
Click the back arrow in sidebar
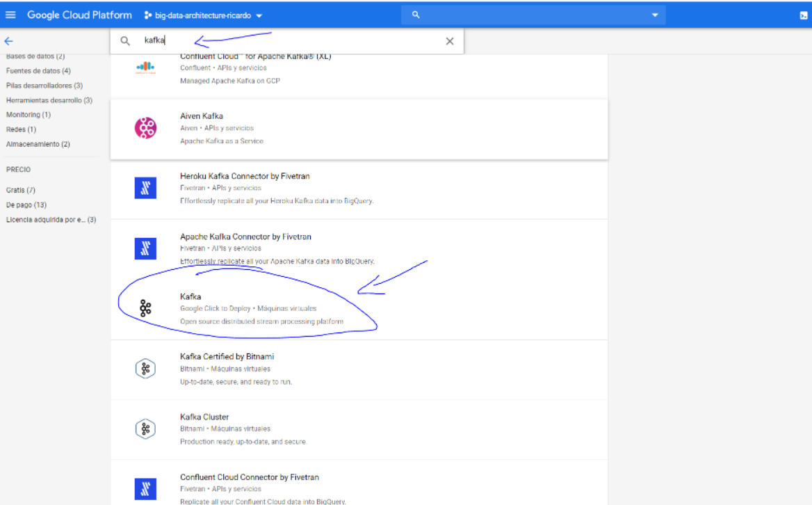[8, 41]
